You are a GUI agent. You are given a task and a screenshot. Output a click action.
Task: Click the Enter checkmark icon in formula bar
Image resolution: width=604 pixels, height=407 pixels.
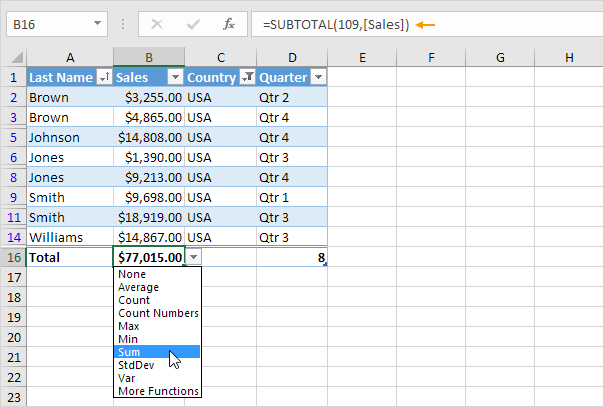[192, 23]
